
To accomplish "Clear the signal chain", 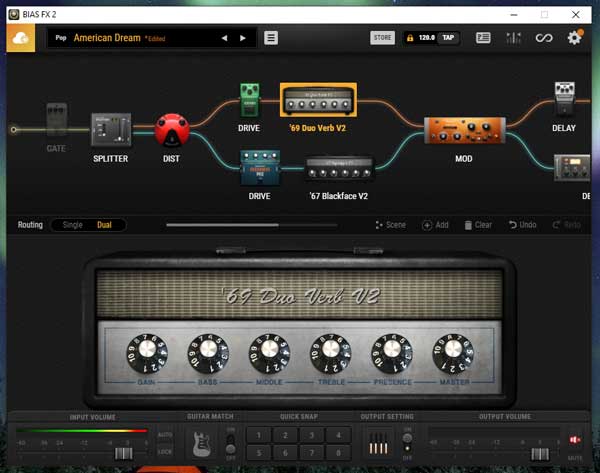I will (x=478, y=225).
